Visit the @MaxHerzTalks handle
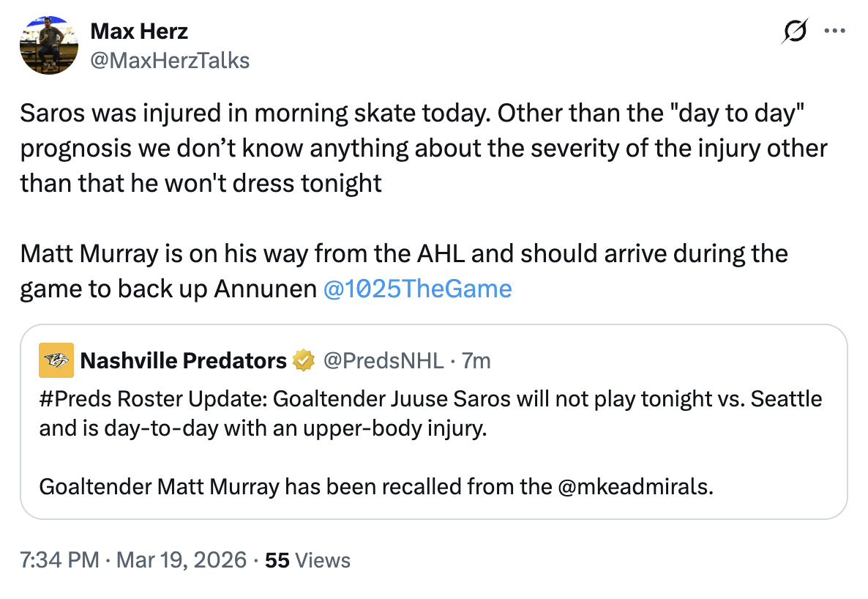 [x=169, y=60]
